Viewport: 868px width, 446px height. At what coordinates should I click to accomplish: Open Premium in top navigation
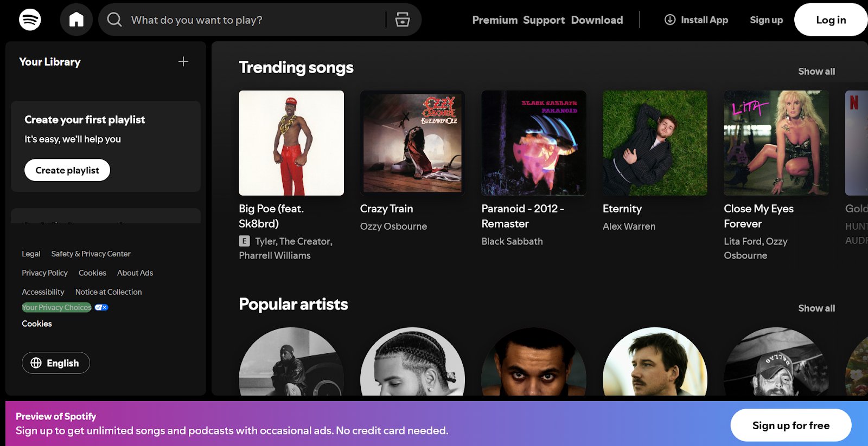point(495,20)
